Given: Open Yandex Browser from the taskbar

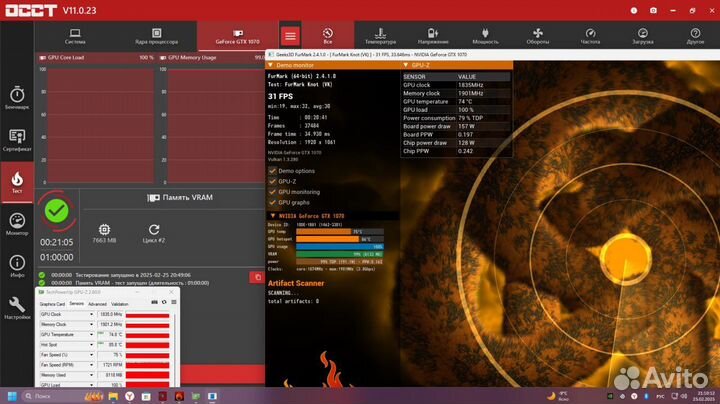Looking at the screenshot, I should click(x=130, y=396).
